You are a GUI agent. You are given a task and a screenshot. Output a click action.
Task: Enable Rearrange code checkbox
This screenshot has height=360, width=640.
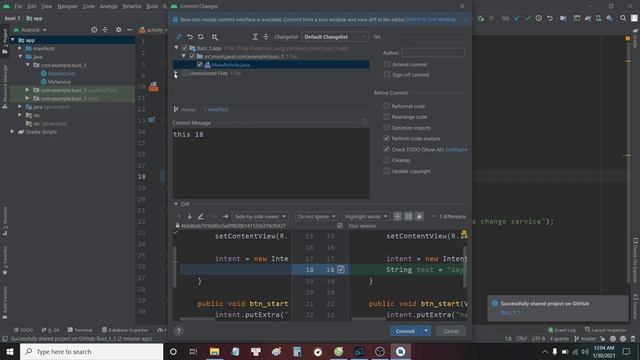click(387, 117)
